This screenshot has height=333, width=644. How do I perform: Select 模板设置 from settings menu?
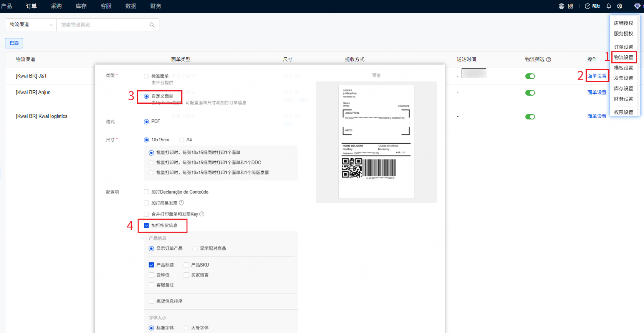pos(623,68)
